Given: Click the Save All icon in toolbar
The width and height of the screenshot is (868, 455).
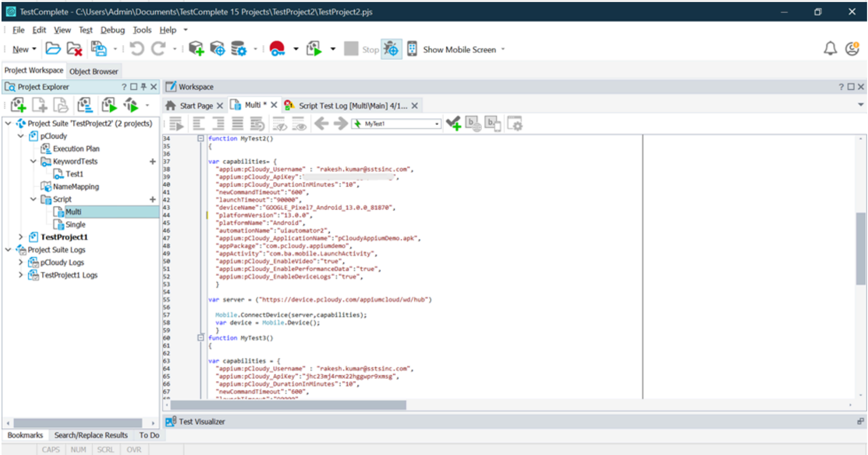Looking at the screenshot, I should click(x=98, y=49).
